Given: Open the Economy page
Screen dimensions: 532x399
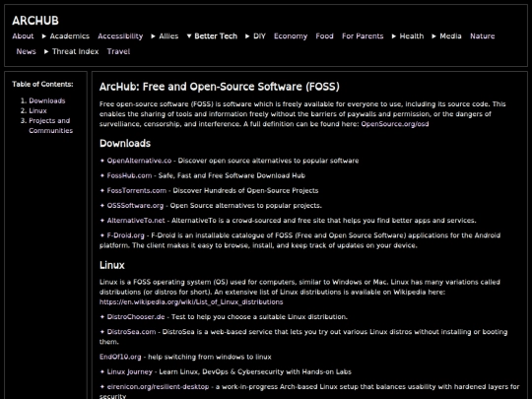Looking at the screenshot, I should tap(291, 36).
